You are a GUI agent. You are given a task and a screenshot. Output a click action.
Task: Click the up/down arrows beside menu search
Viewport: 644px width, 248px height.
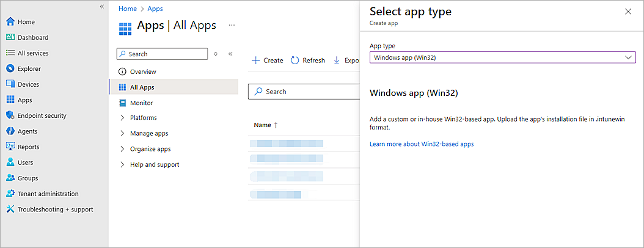tap(216, 54)
